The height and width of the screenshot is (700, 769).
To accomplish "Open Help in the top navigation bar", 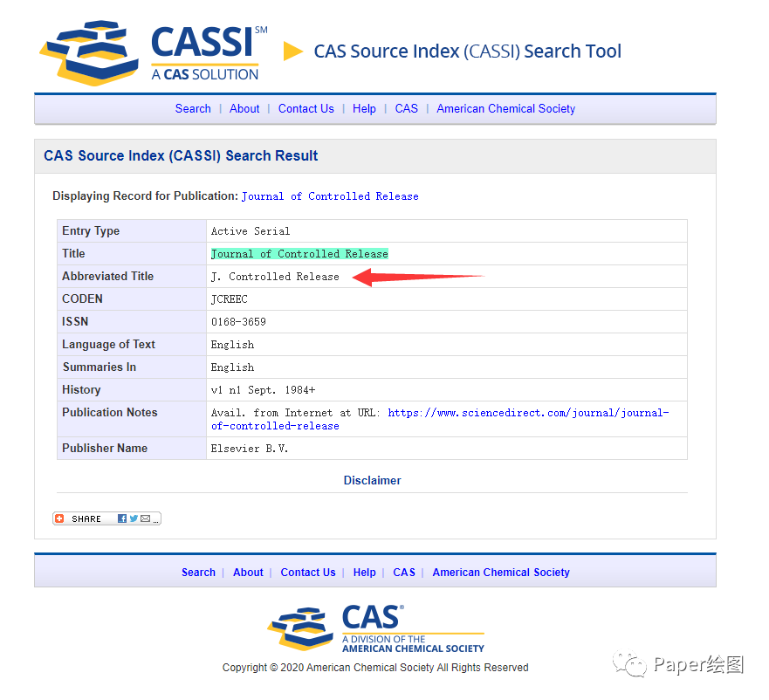I will coord(364,109).
